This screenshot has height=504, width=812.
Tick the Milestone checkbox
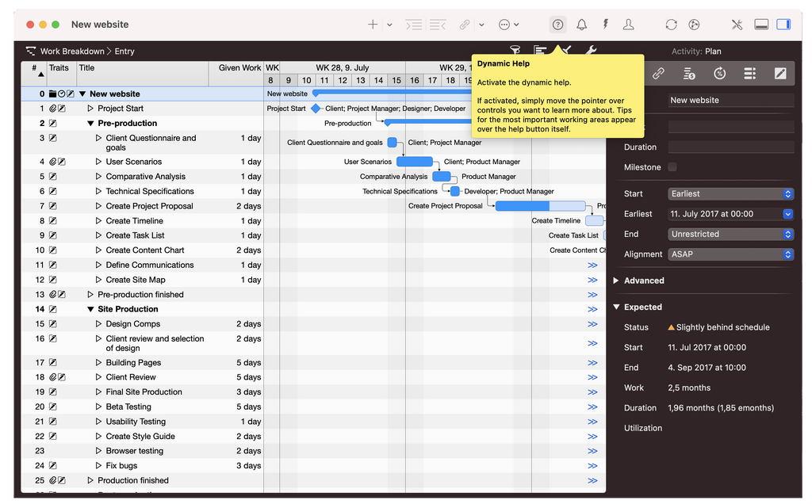672,167
